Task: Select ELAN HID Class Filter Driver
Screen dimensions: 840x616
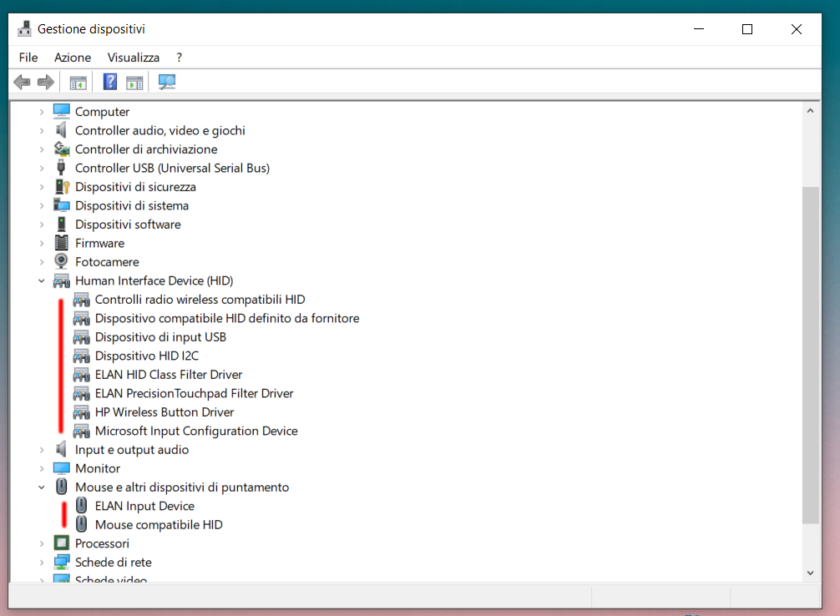Action: 169,375
